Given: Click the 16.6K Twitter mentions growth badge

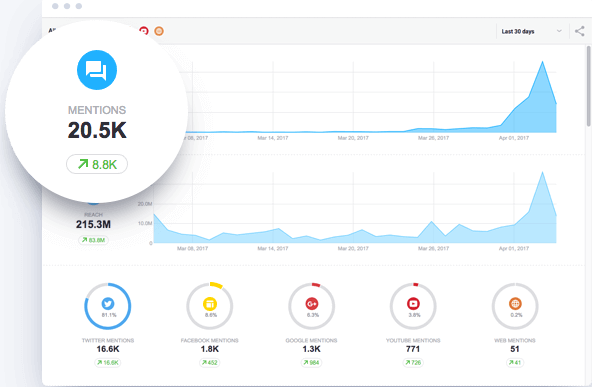Looking at the screenshot, I should (108, 362).
